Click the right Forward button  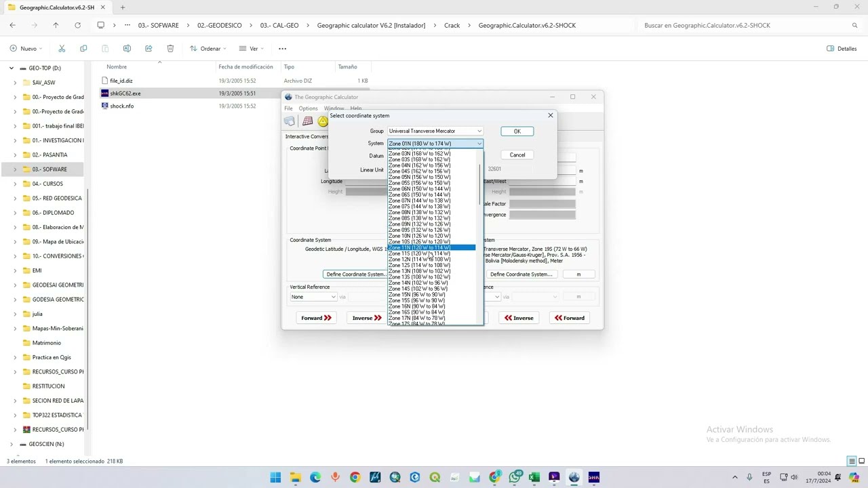[570, 318]
